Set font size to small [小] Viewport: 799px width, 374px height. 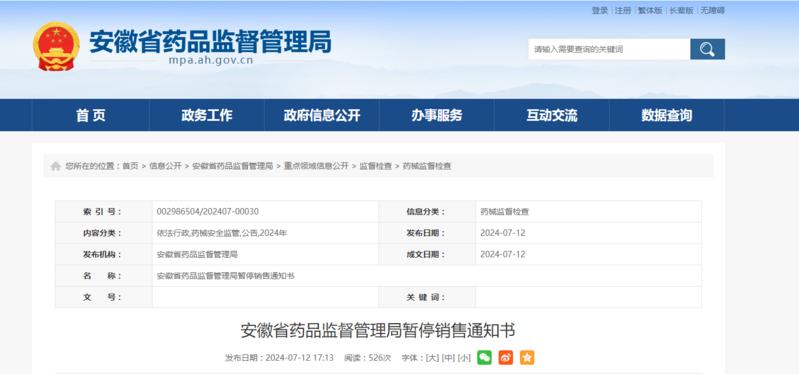pos(464,358)
